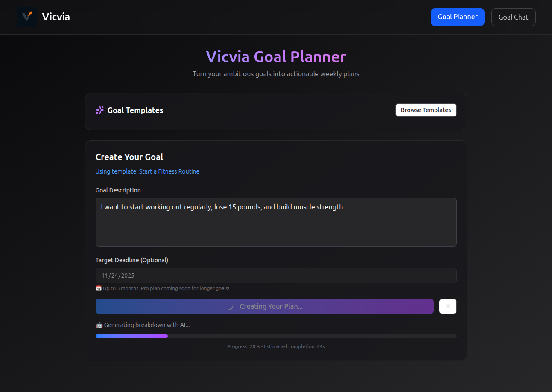This screenshot has height=392, width=552.
Task: Click the progress bar below the AI status
Action: [x=276, y=336]
